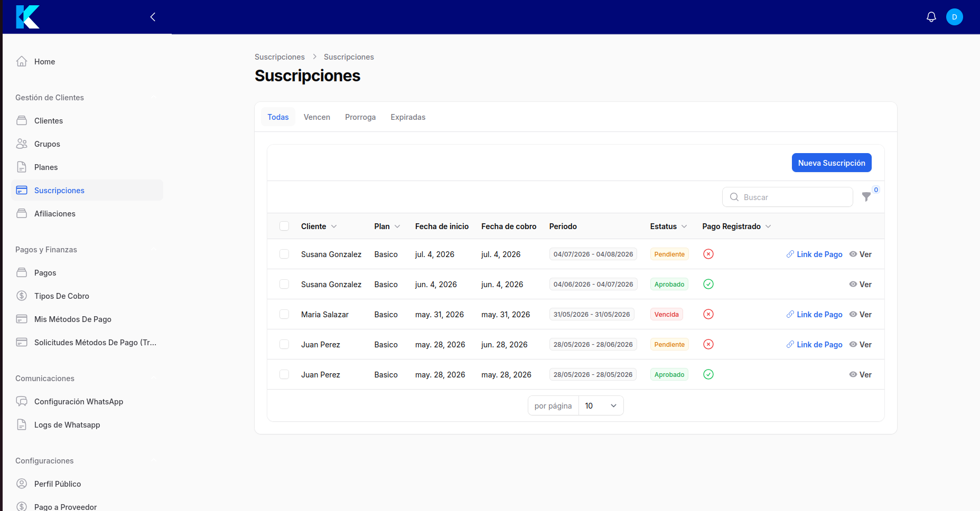Tick the first Susana Gonzalez row checkbox

(x=284, y=254)
